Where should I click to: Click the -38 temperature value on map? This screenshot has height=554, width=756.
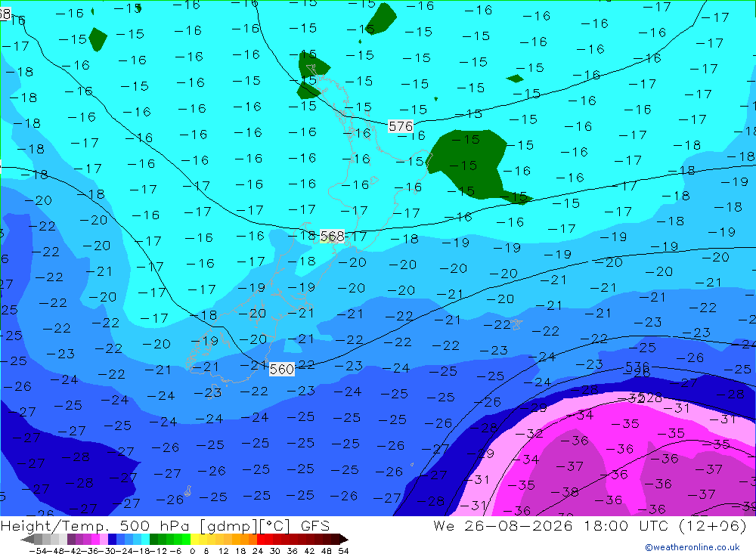pyautogui.click(x=565, y=492)
